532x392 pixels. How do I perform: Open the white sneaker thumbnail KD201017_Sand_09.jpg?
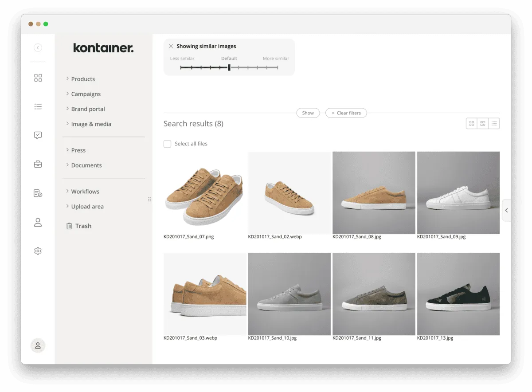tap(458, 193)
